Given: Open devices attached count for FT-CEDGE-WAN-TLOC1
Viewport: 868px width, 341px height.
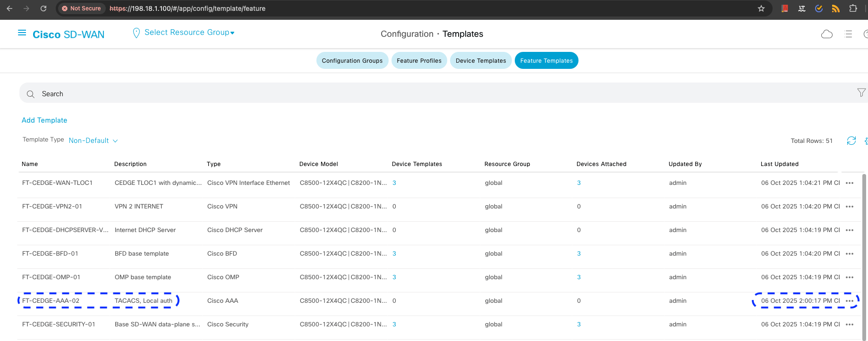Looking at the screenshot, I should [x=579, y=183].
